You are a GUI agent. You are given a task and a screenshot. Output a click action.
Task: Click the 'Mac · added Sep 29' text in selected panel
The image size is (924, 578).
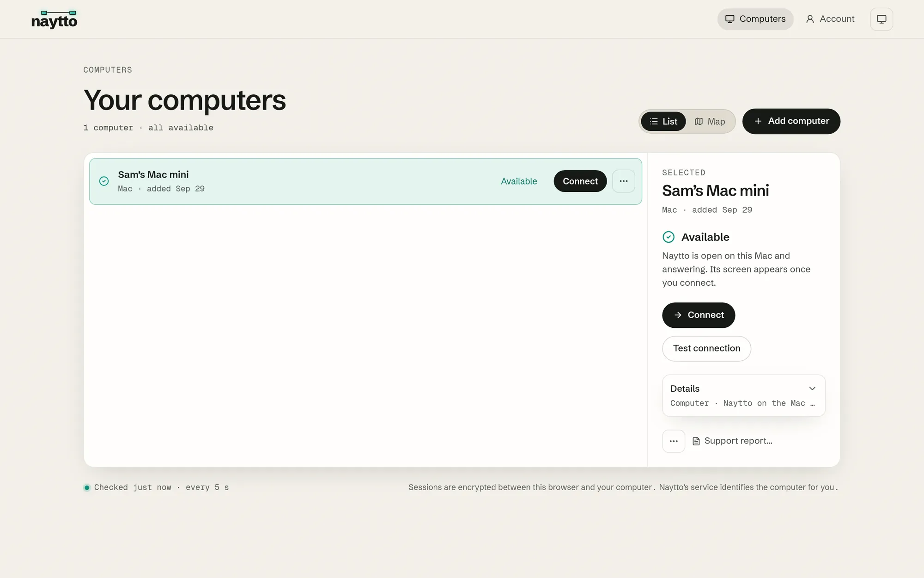point(707,210)
